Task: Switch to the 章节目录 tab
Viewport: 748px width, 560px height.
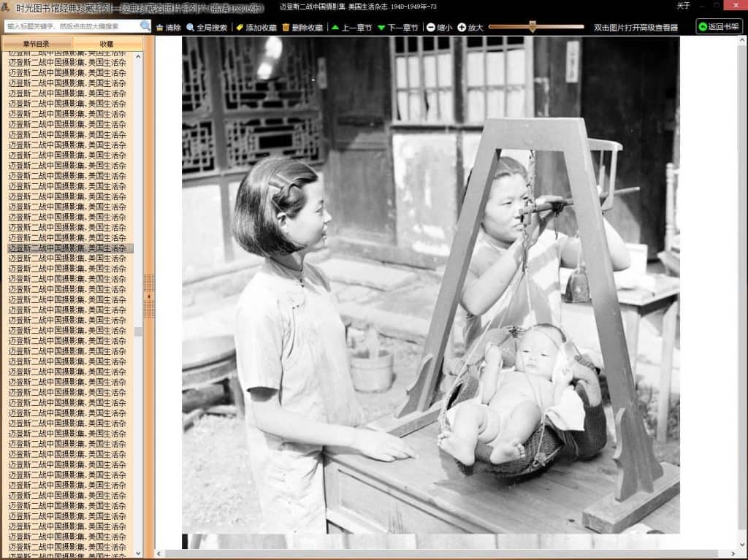Action: click(37, 44)
